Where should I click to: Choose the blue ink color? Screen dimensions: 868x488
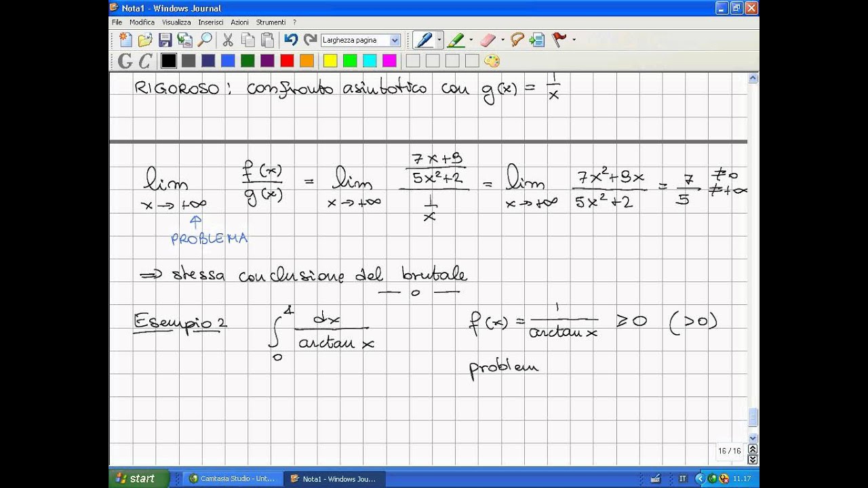point(228,61)
